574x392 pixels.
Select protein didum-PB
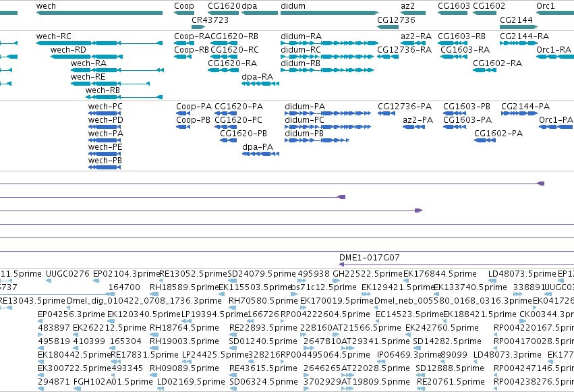click(317, 140)
